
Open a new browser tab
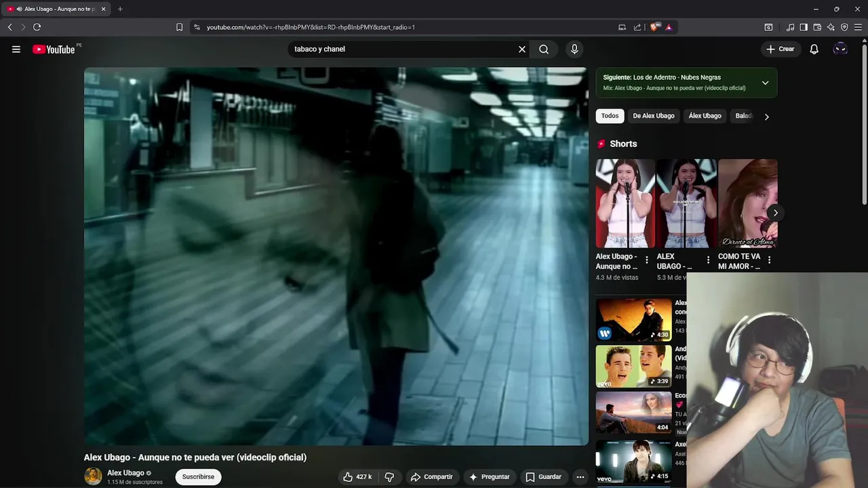coord(120,9)
